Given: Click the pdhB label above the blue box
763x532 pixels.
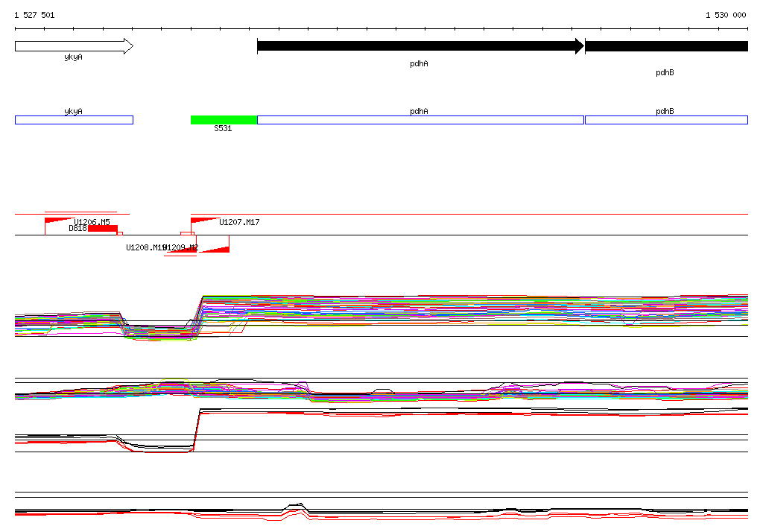Looking at the screenshot, I should (665, 112).
